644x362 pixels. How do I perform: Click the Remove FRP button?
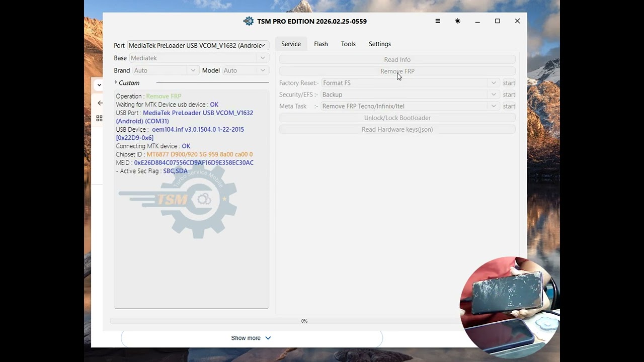click(x=397, y=71)
